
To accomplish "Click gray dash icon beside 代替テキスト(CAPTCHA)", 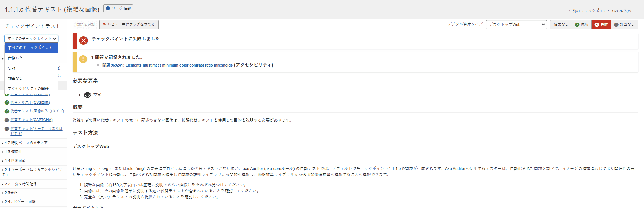I will click(7, 120).
